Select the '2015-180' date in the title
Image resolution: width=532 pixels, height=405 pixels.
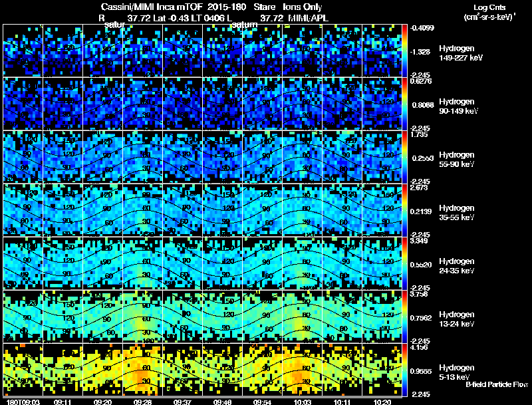227,7
